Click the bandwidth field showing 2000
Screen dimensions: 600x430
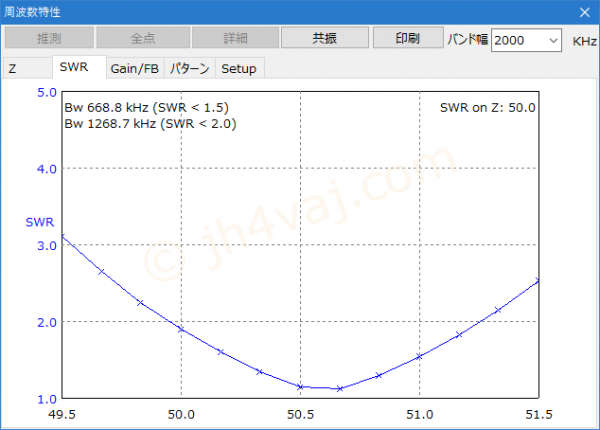click(517, 40)
